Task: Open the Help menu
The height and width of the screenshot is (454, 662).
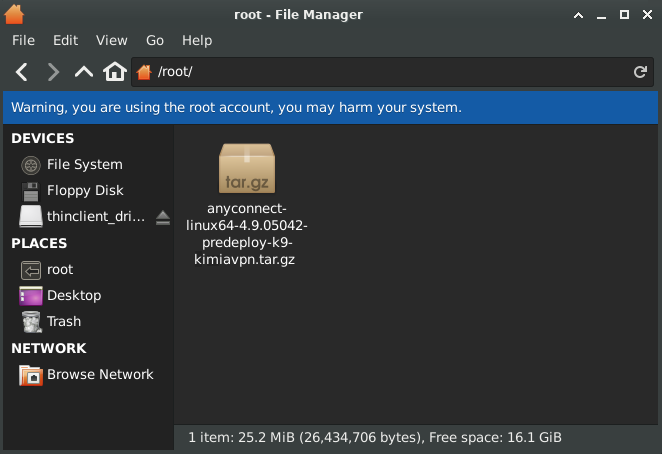Action: coord(197,40)
